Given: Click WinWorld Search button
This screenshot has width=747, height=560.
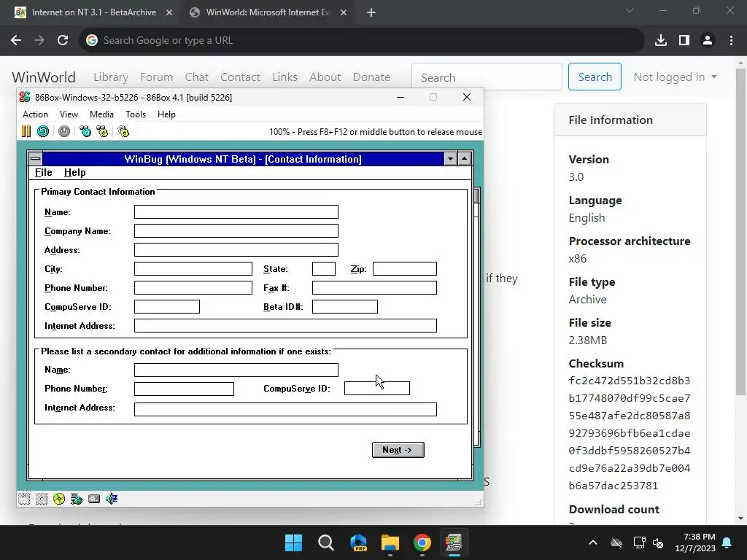Looking at the screenshot, I should click(595, 77).
